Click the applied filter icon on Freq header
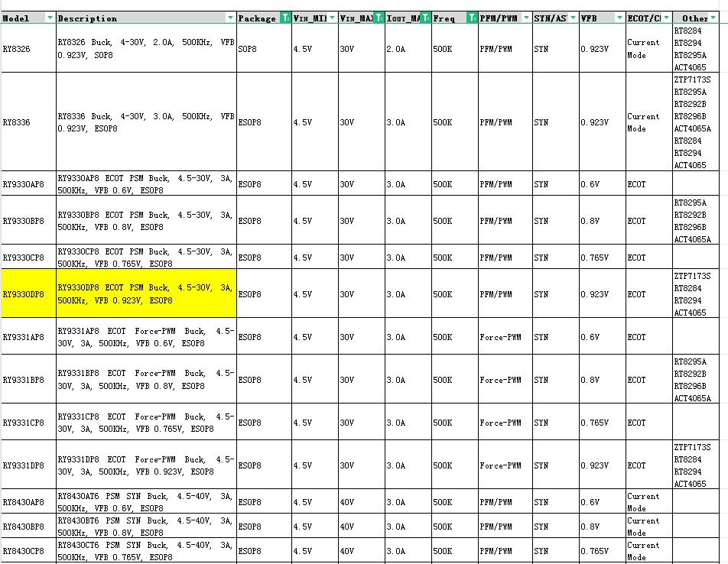 pyautogui.click(x=472, y=18)
